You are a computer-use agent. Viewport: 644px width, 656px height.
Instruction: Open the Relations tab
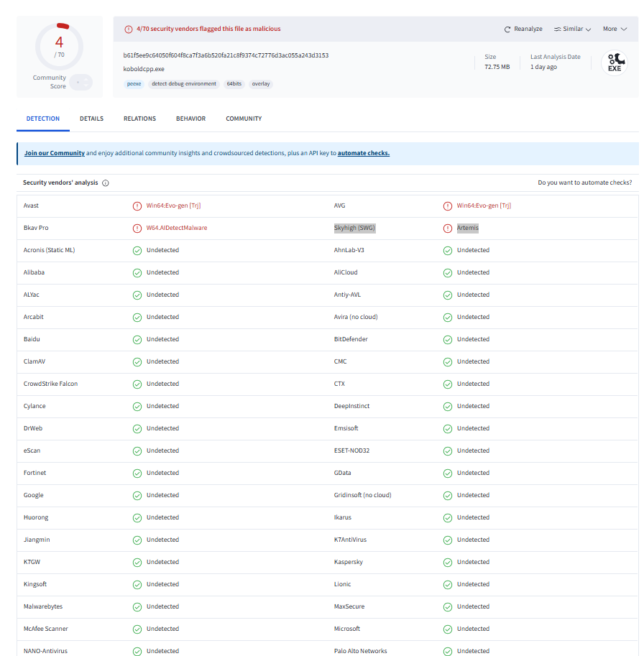point(139,119)
